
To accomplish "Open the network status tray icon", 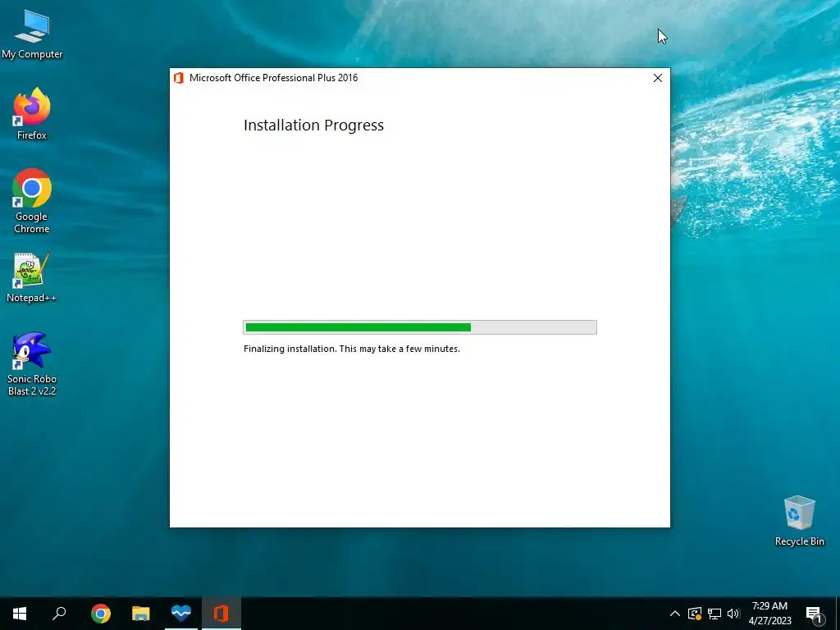I will pyautogui.click(x=714, y=614).
